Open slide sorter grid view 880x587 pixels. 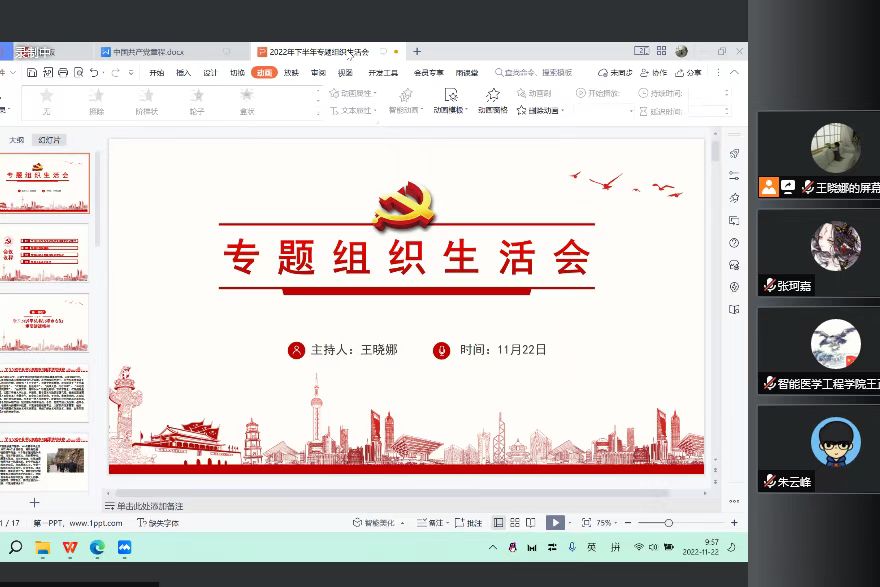coord(515,523)
